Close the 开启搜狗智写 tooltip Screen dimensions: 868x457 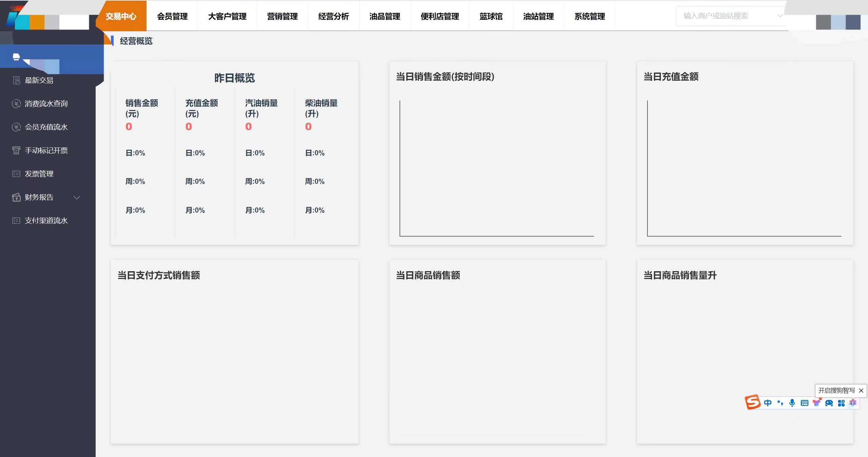click(x=861, y=391)
